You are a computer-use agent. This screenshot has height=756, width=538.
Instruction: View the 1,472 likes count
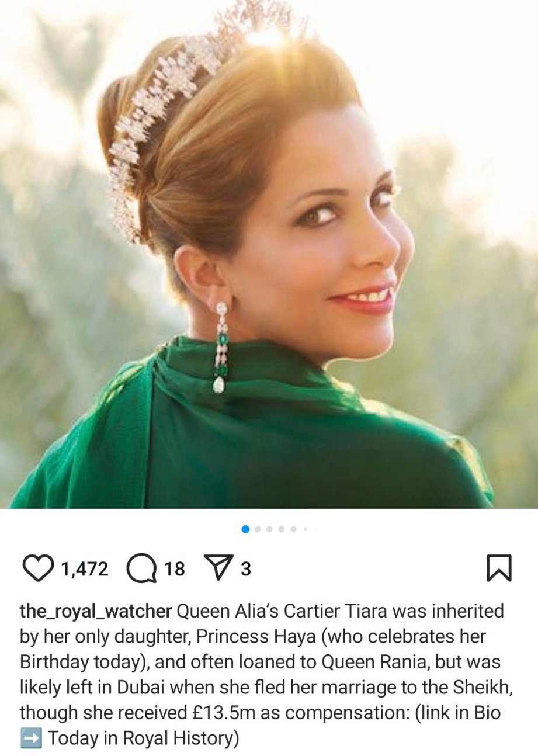click(x=85, y=569)
